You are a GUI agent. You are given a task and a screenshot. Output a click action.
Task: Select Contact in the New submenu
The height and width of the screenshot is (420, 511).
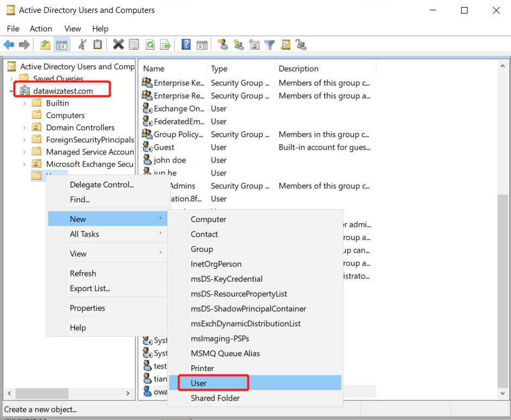click(x=255, y=234)
